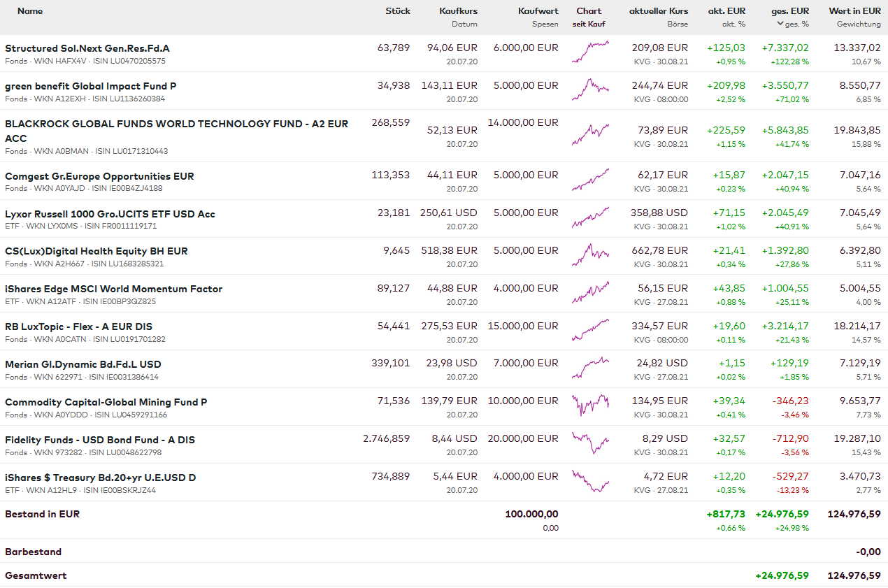Viewport: 888px width, 588px height.
Task: Click the BlackRock World Technology mini chart
Action: (x=589, y=135)
